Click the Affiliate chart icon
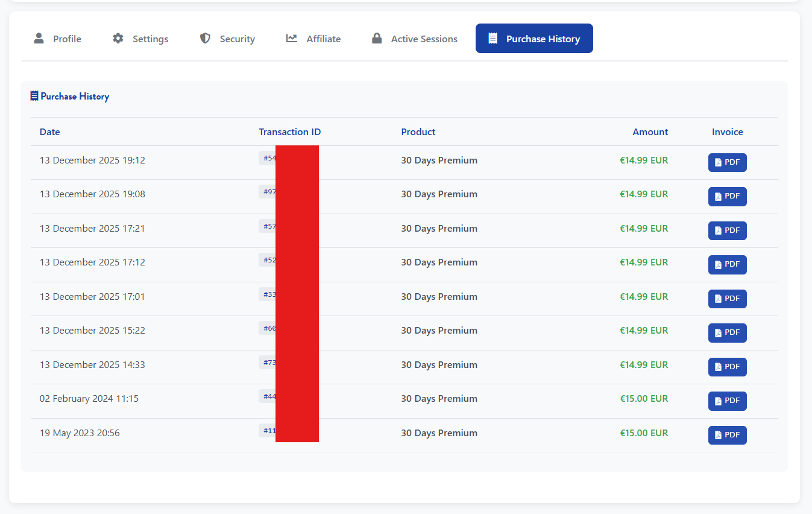 click(292, 39)
